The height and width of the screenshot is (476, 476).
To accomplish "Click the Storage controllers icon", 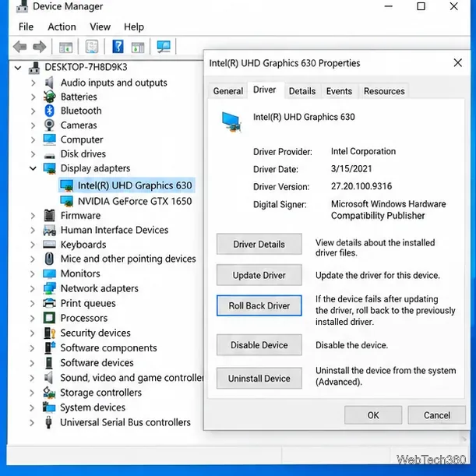I will [49, 393].
